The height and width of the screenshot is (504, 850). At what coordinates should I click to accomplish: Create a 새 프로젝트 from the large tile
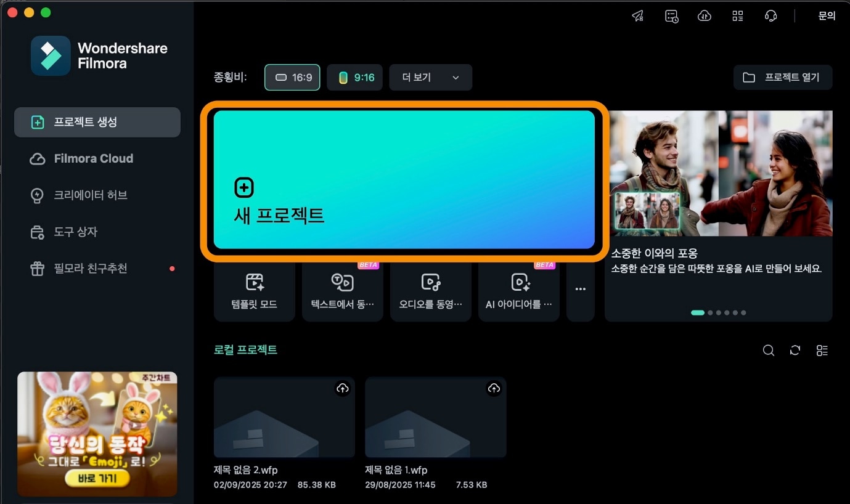pos(404,179)
